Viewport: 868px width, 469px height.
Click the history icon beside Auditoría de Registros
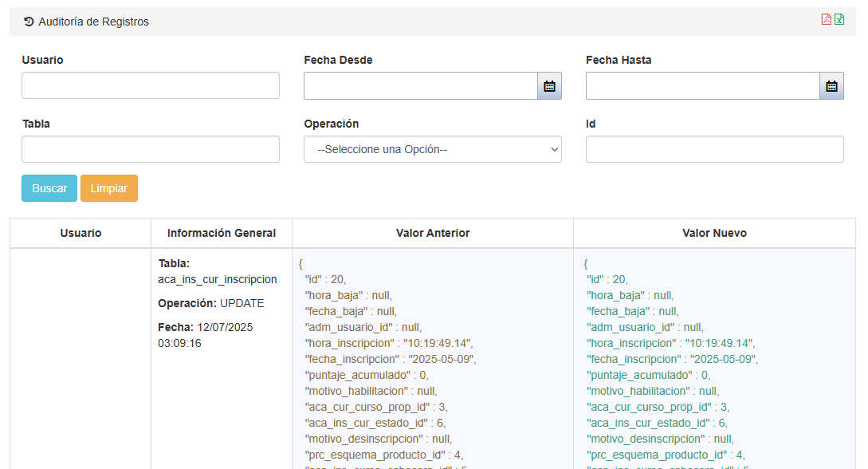(x=29, y=22)
